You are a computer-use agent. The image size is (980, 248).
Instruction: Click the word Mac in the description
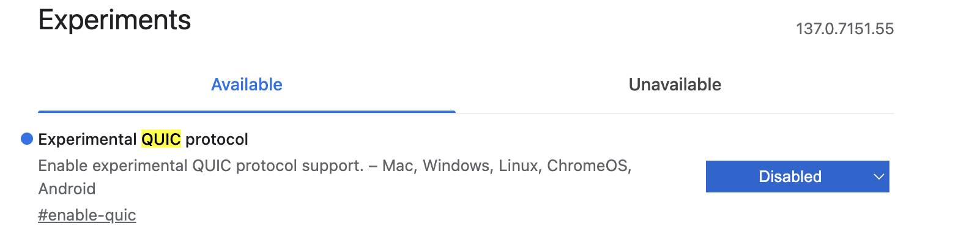pyautogui.click(x=399, y=166)
